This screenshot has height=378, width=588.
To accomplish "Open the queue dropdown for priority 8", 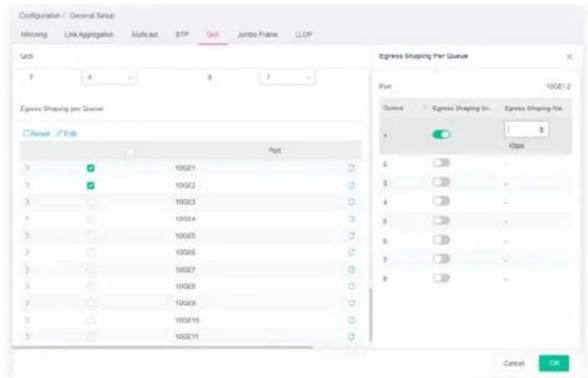I will (287, 77).
